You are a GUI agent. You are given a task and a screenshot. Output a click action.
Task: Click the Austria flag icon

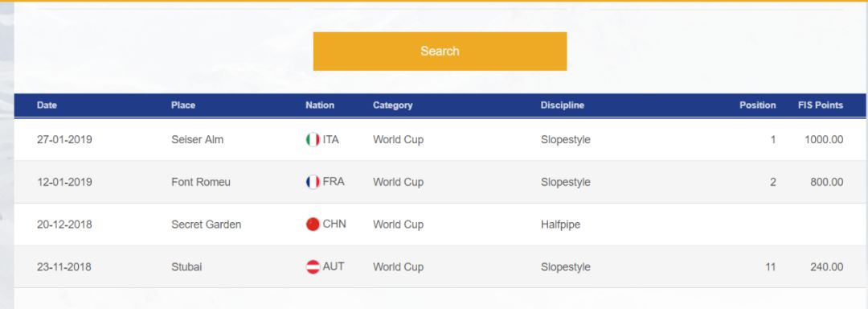click(313, 267)
